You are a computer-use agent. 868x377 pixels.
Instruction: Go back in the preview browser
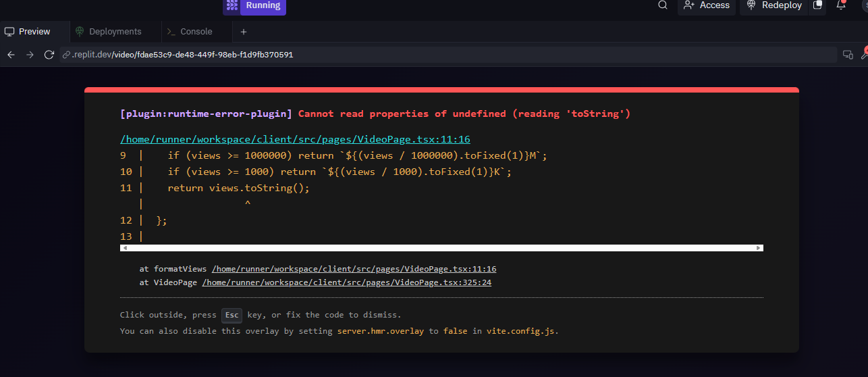pyautogui.click(x=11, y=55)
